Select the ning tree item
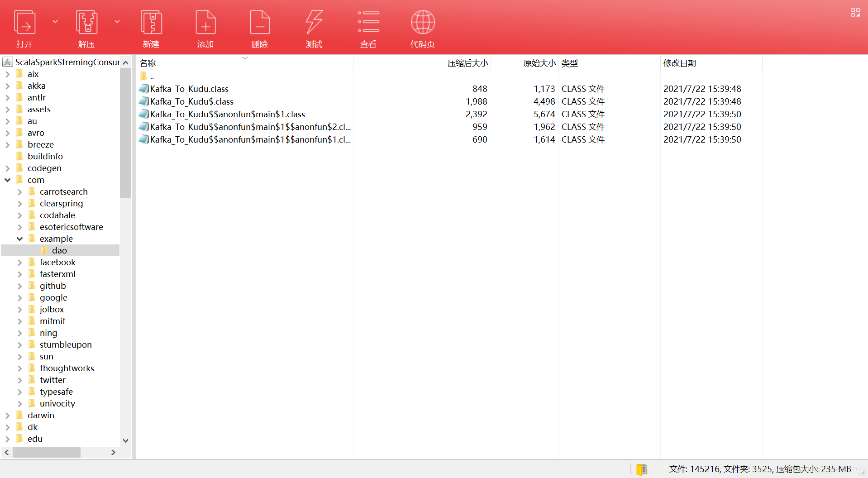This screenshot has width=868, height=478. 48,333
